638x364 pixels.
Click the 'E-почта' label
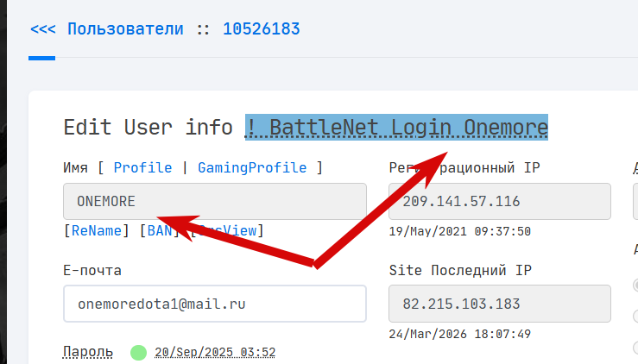click(92, 271)
